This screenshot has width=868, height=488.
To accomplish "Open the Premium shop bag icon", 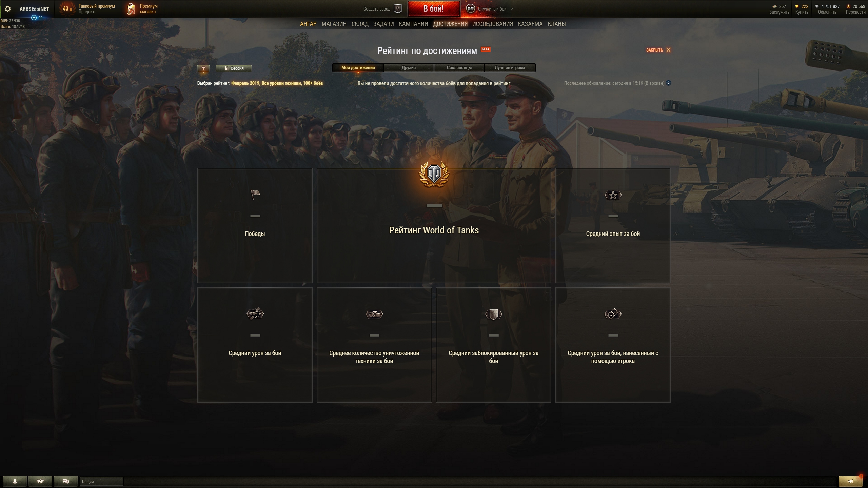I will point(131,9).
